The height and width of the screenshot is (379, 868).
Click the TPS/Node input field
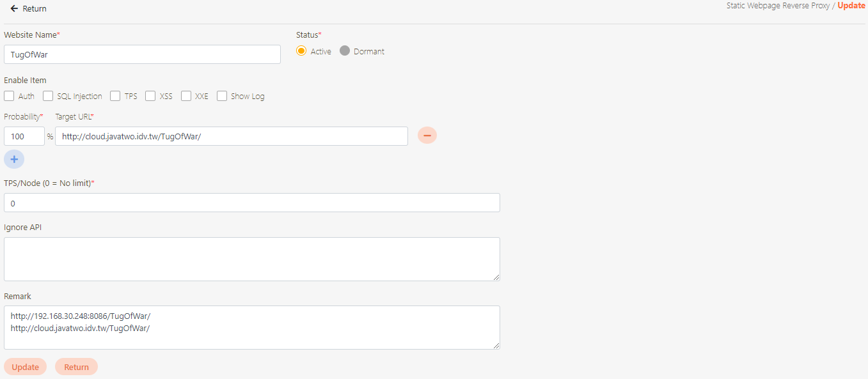[x=252, y=203]
